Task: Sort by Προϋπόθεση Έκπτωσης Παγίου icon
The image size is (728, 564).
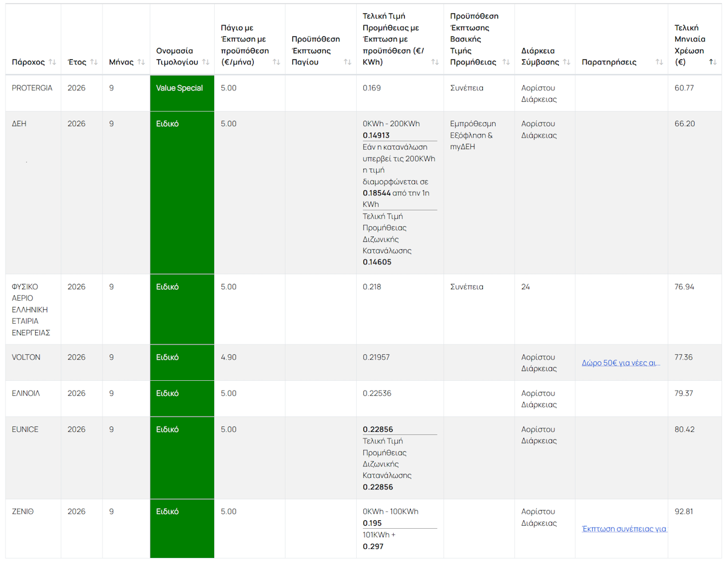Action: coord(348,62)
